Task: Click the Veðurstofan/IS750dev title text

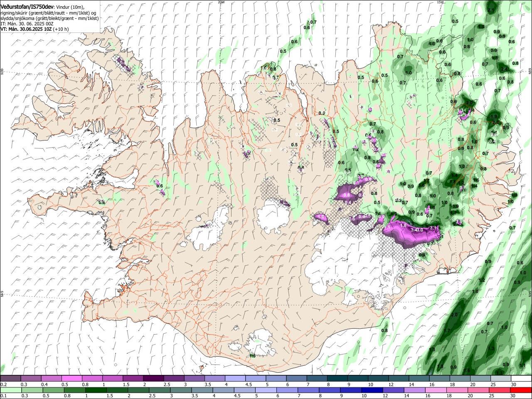Action: (x=27, y=7)
